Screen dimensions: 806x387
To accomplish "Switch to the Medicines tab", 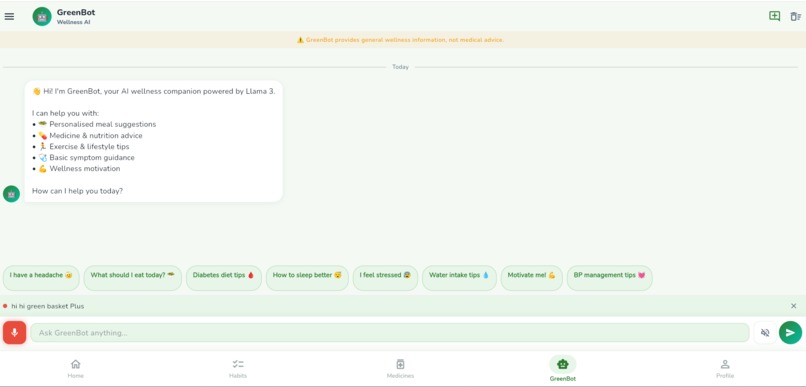I will pos(400,368).
